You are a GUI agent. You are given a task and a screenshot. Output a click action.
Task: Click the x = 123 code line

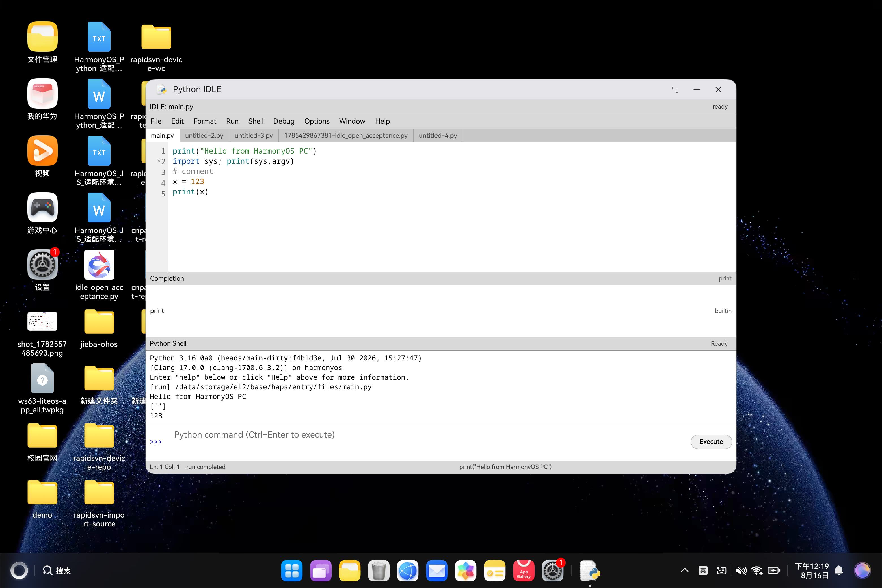click(188, 181)
